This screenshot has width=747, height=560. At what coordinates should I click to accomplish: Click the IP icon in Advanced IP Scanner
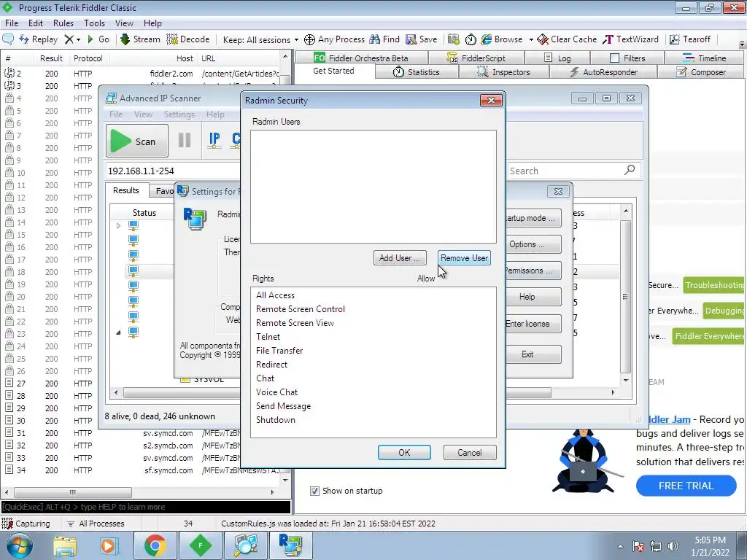tap(214, 140)
